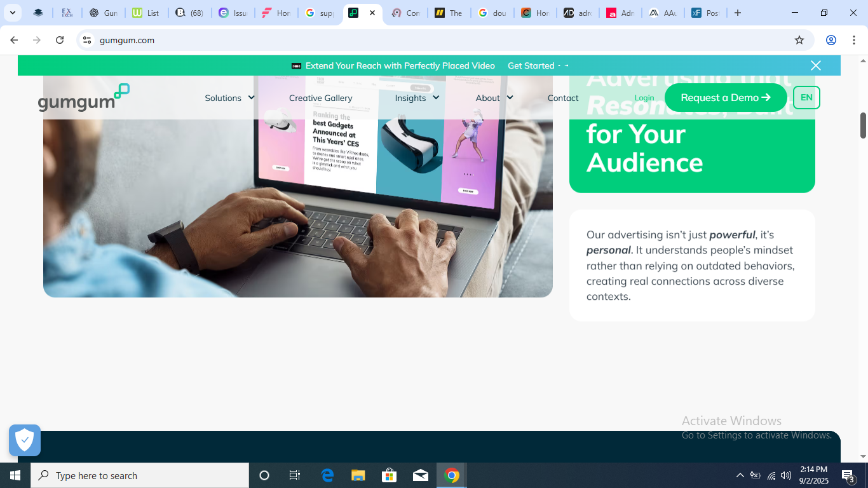Click the gumgum.com address bar
This screenshot has width=868, height=488.
[445, 40]
